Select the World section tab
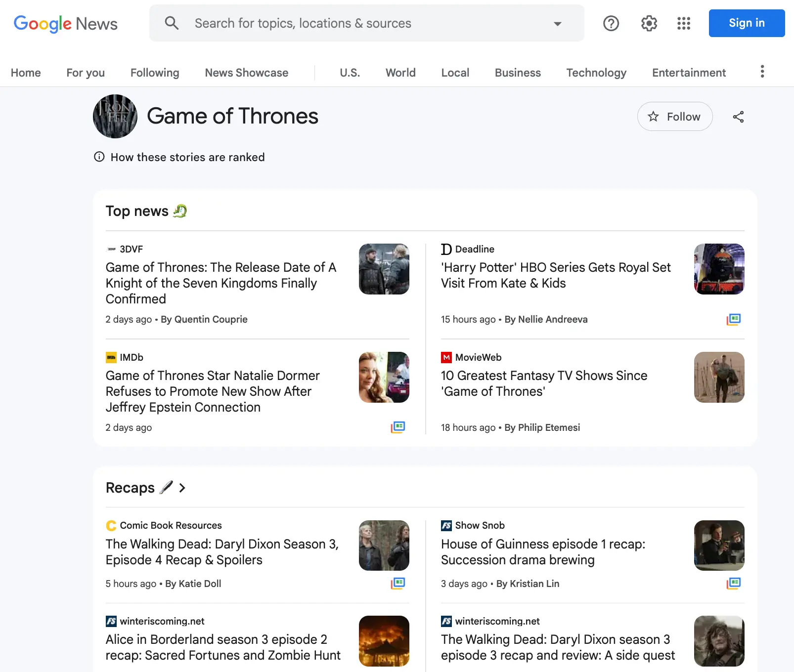This screenshot has height=672, width=794. click(x=400, y=73)
